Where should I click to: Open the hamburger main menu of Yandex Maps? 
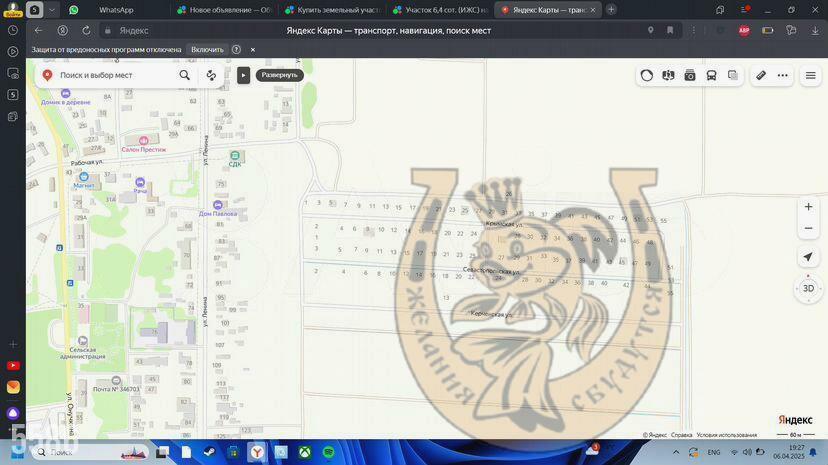click(x=811, y=75)
